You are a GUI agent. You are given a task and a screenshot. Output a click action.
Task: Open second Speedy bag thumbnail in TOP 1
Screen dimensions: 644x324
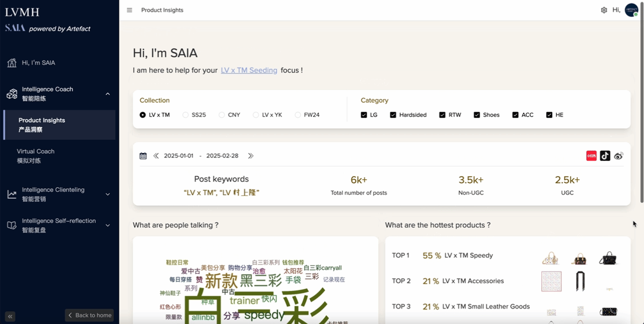[x=580, y=259]
